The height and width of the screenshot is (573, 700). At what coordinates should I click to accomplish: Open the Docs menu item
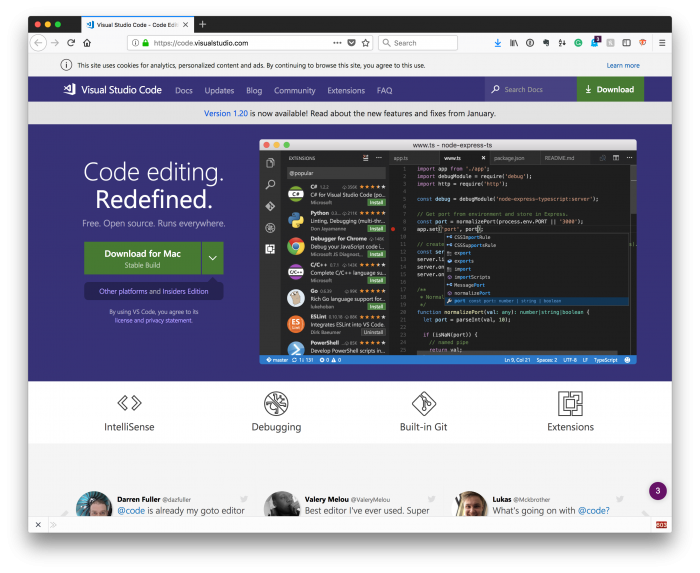click(183, 91)
